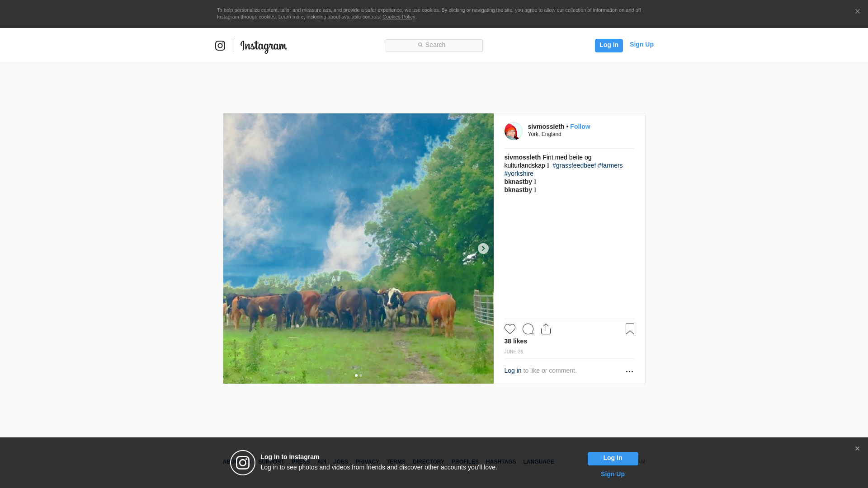
Task: Open the #yorkshire hashtag
Action: click(x=519, y=174)
